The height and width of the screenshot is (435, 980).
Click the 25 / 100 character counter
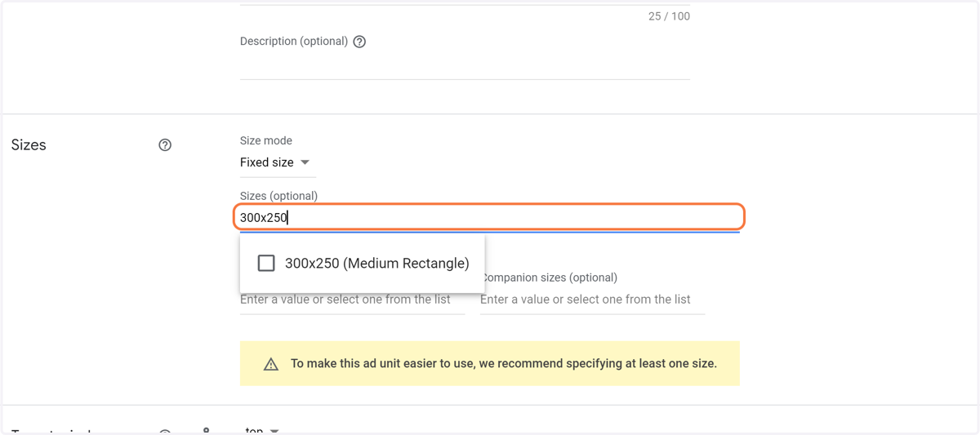(x=669, y=16)
